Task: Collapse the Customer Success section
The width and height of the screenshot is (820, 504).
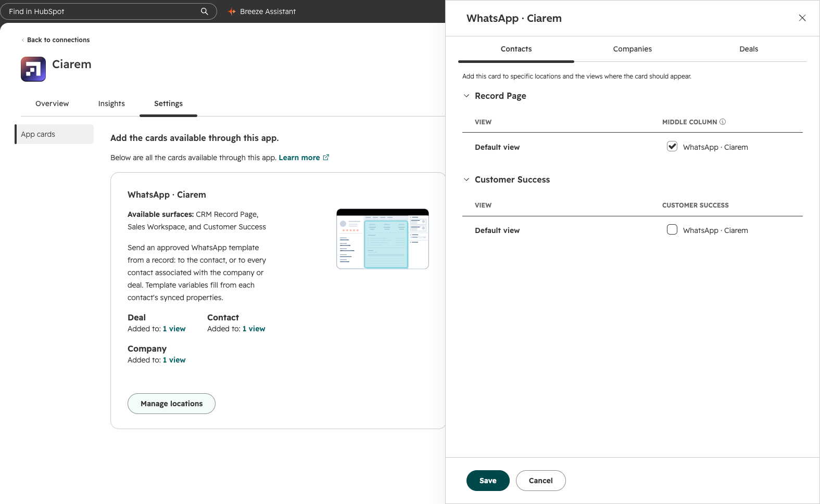Action: pos(466,179)
